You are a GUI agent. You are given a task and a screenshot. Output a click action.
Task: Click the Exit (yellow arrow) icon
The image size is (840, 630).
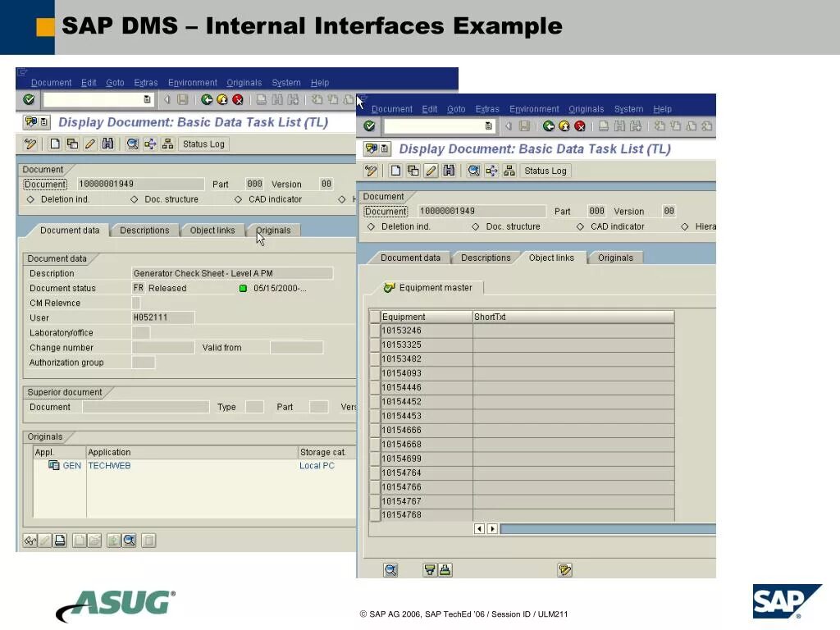point(564,127)
